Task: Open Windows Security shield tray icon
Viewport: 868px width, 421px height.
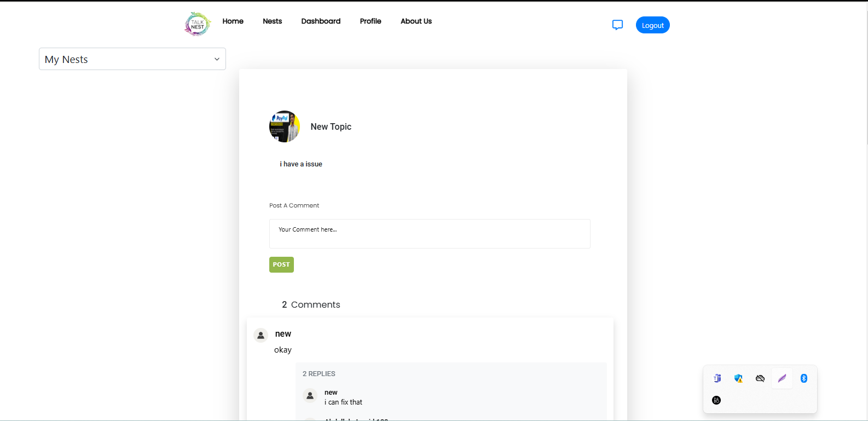Action: tap(738, 378)
